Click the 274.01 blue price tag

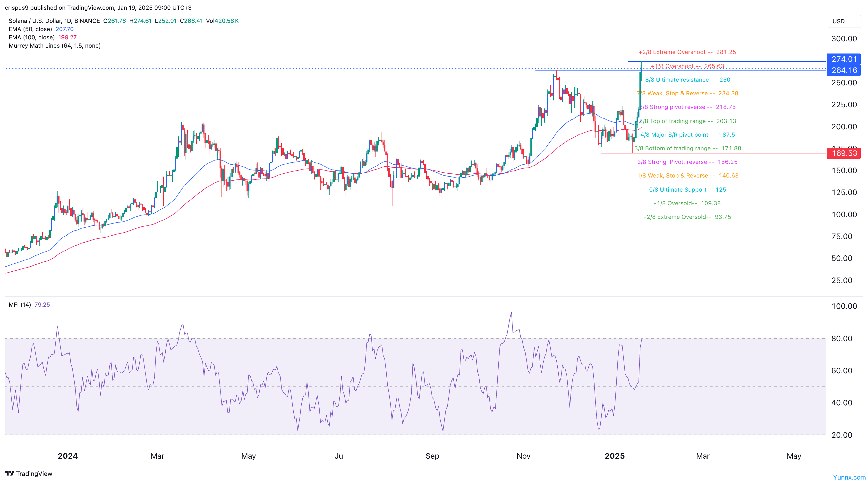[x=843, y=59]
